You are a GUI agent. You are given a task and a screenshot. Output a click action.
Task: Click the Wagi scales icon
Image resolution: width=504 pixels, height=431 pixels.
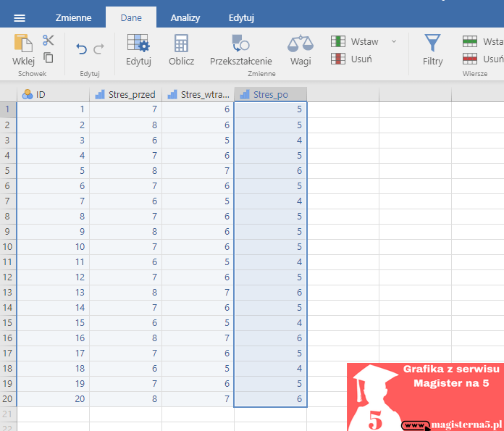click(x=301, y=45)
